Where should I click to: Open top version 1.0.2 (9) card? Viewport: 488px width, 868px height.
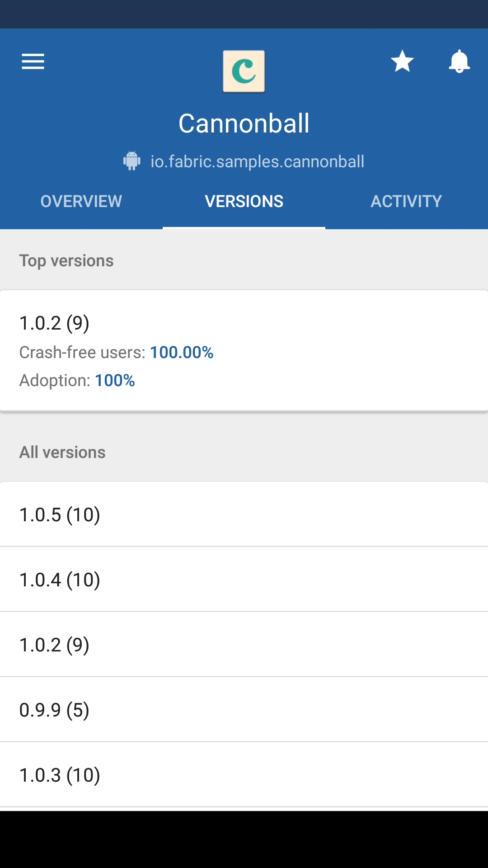(x=244, y=351)
